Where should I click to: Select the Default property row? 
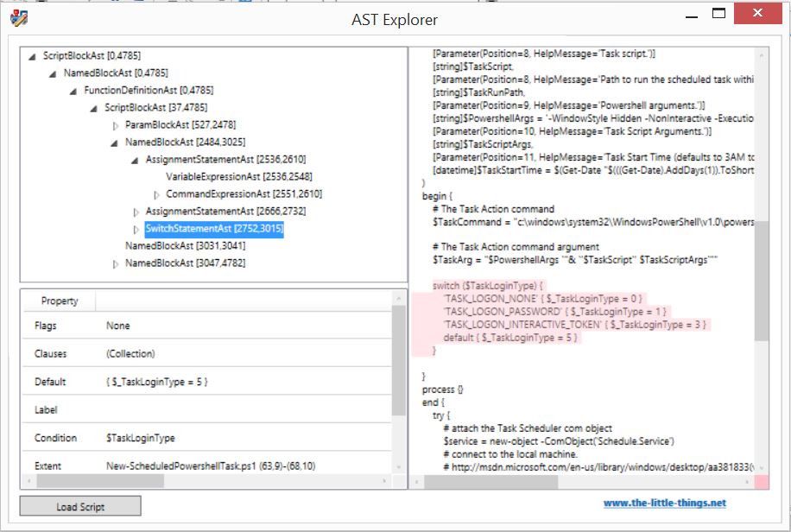pyautogui.click(x=48, y=382)
